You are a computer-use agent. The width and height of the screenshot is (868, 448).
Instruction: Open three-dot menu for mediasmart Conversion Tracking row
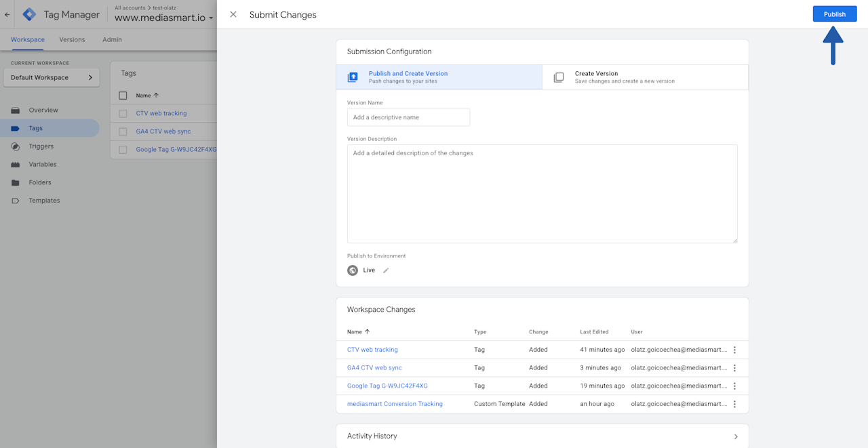[734, 404]
